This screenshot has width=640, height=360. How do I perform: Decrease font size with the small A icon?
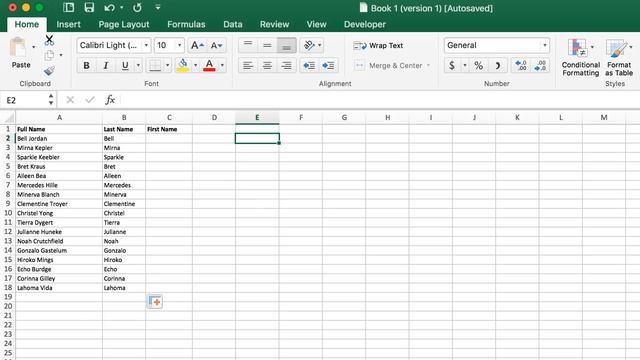[x=216, y=45]
